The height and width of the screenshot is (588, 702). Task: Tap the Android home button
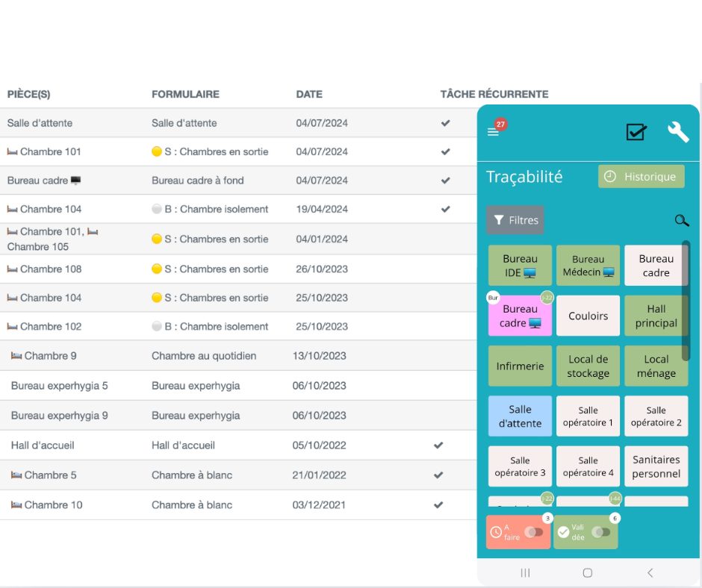(x=588, y=572)
